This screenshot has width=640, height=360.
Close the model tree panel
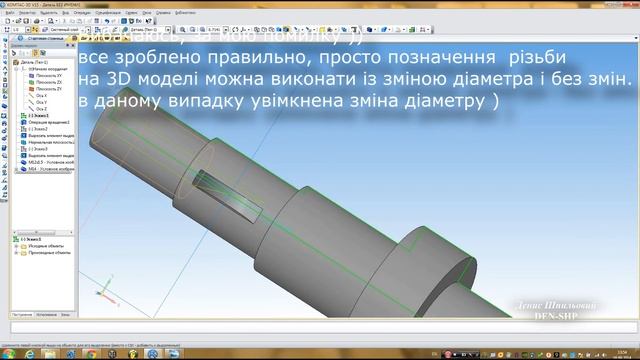73,45
